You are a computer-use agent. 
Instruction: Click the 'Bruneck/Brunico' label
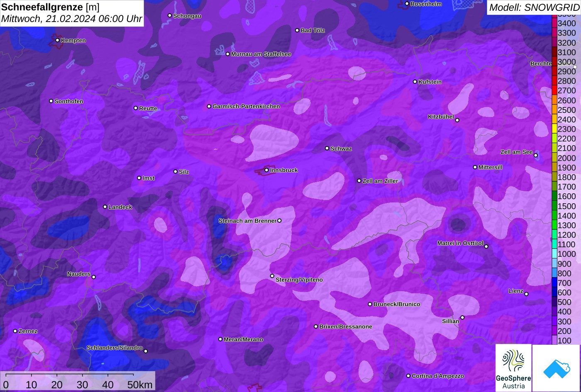397,304
